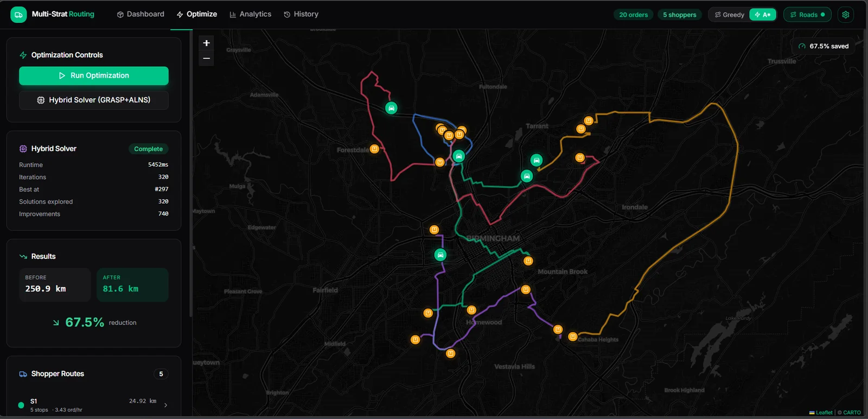
Task: Open settings via the gear icon
Action: coord(846,15)
